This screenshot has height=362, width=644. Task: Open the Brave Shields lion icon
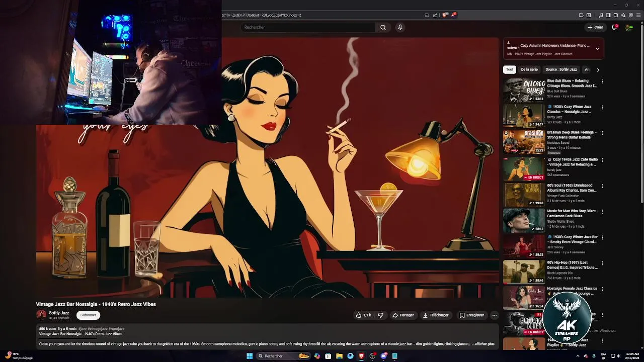point(445,15)
